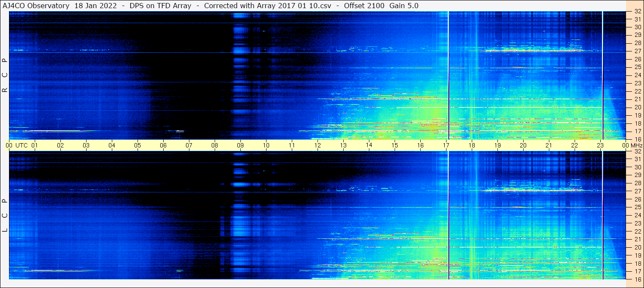Click the 23 MHz label of the RCP panel
644x288 pixels.
(637, 83)
